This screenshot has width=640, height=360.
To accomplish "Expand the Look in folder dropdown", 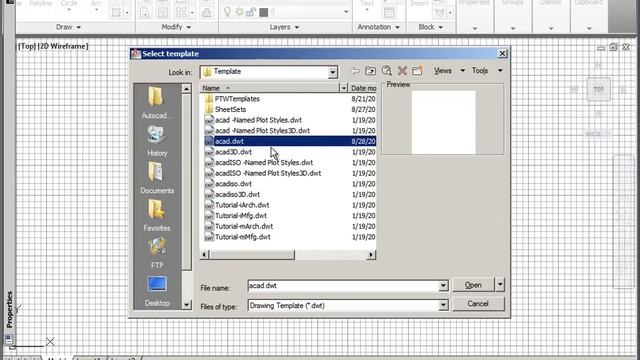I will (332, 72).
